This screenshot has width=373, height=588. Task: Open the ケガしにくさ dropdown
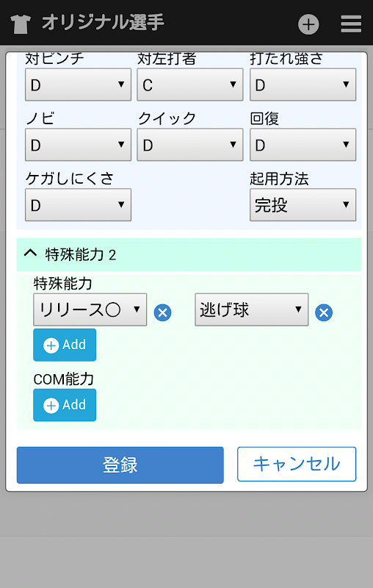(78, 205)
